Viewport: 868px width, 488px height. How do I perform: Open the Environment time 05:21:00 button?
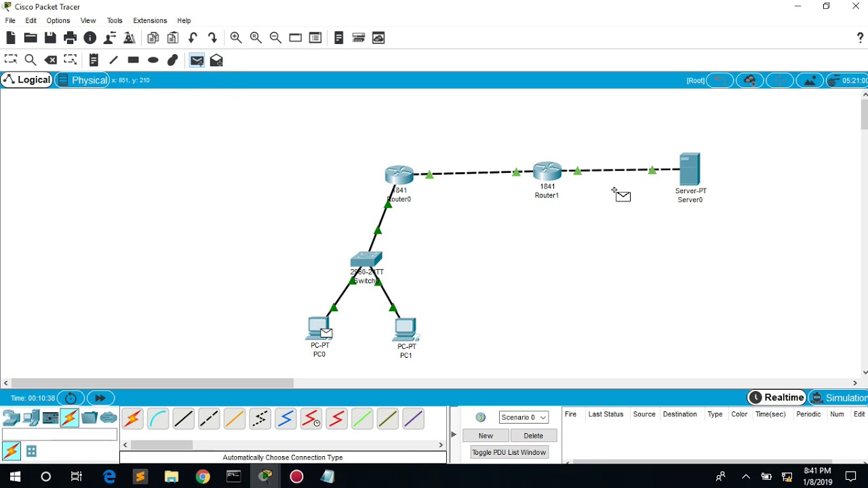(x=848, y=81)
